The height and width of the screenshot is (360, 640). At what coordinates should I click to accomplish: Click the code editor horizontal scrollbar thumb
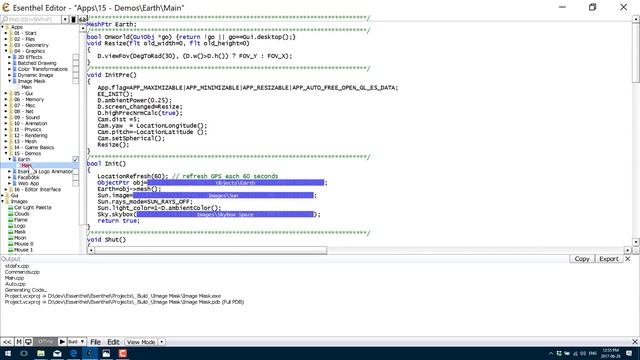pos(211,250)
